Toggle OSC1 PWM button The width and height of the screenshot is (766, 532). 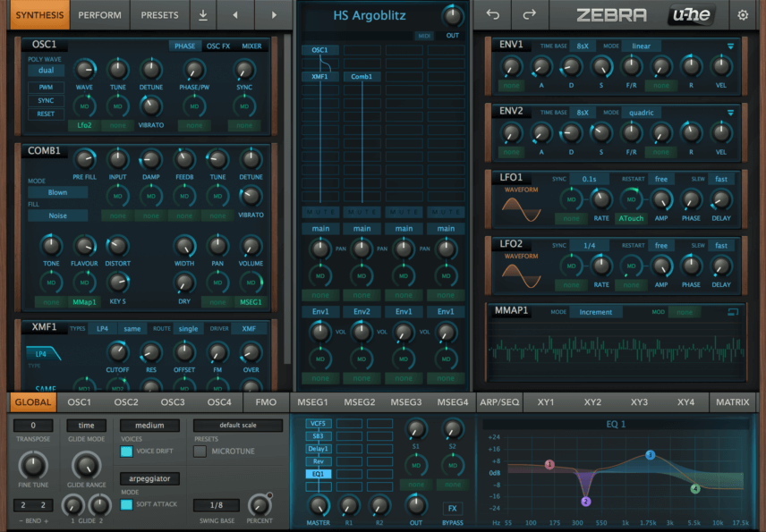pos(46,88)
